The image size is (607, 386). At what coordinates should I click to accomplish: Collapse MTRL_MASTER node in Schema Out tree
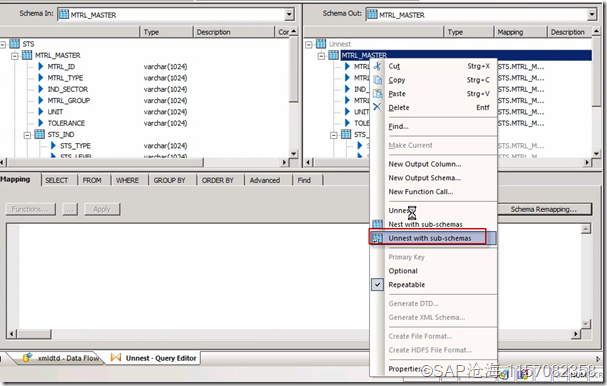(x=321, y=56)
